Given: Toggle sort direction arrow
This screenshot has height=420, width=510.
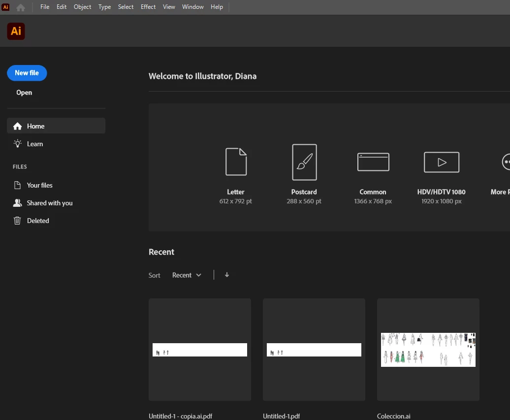Looking at the screenshot, I should coord(227,275).
